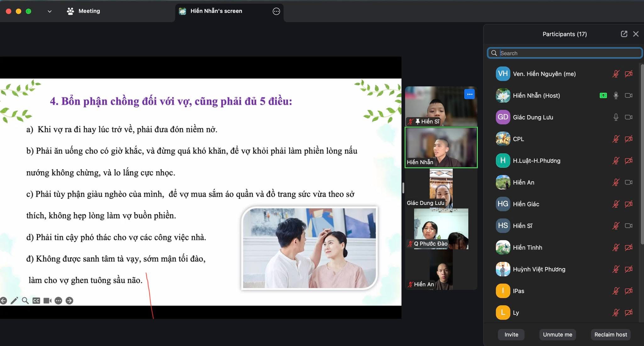
Task: Toggle Giác Dung Lưu's microphone
Action: (x=616, y=117)
